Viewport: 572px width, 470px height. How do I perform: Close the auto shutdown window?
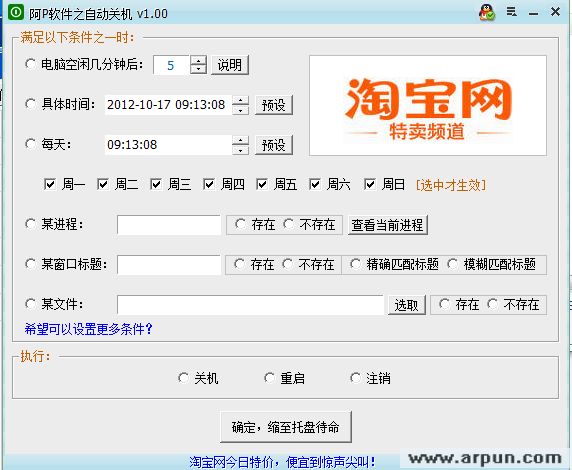555,12
